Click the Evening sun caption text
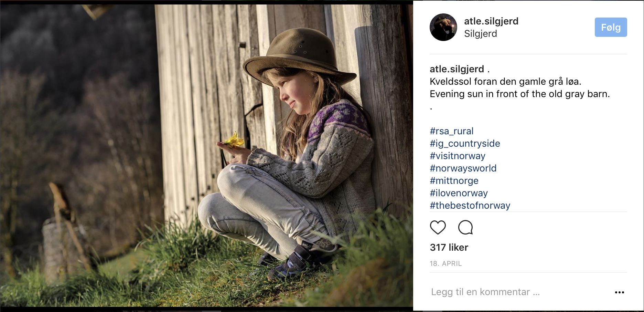The image size is (644, 312). pyautogui.click(x=519, y=94)
